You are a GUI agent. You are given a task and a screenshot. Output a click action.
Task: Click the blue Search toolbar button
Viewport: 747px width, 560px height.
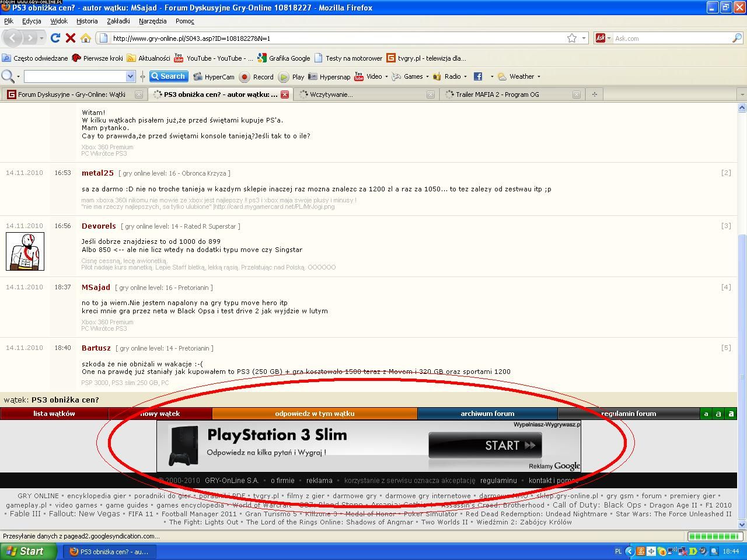[x=168, y=76]
